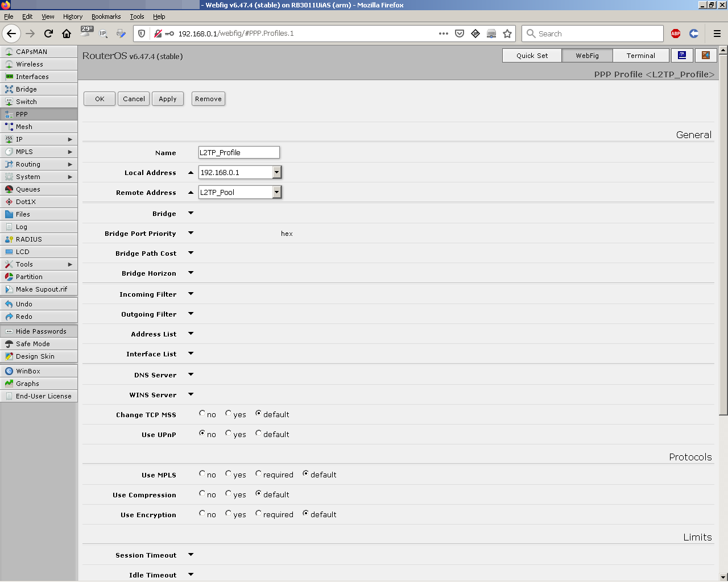Enable Safe Mode

point(39,344)
